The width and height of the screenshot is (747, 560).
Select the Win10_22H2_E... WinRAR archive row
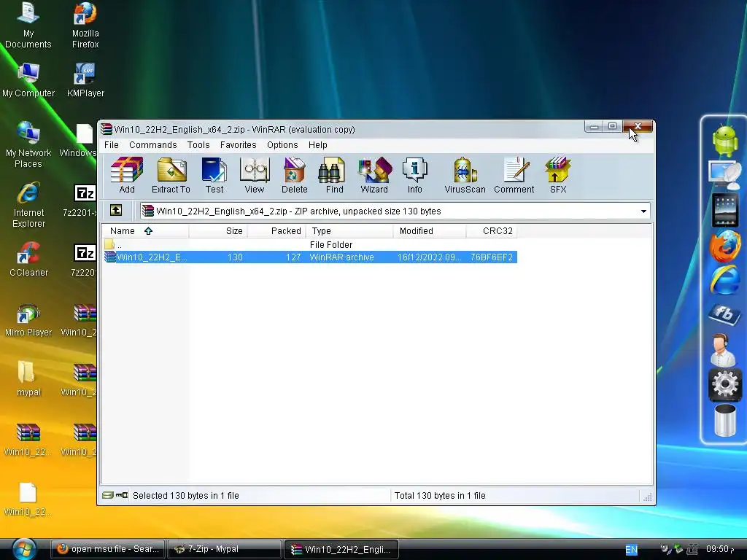(x=310, y=257)
